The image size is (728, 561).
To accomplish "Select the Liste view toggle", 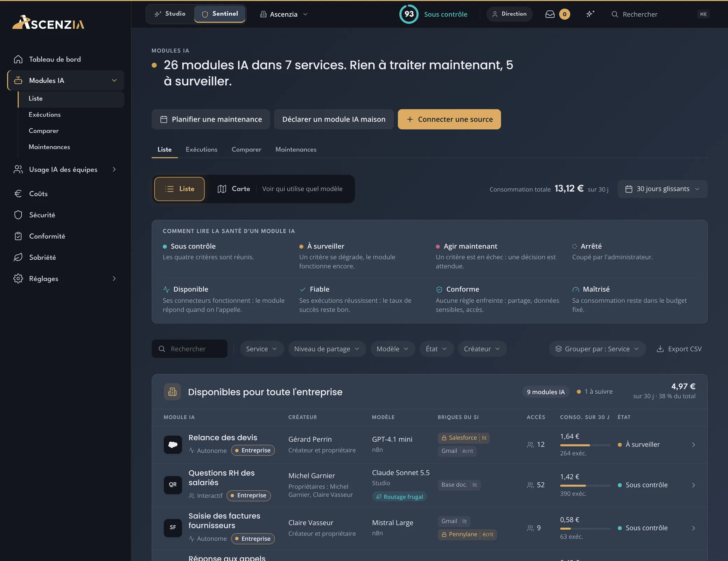I will point(180,189).
